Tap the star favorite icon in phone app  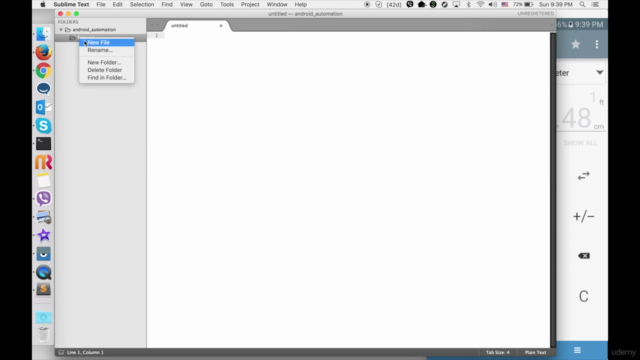[576, 44]
